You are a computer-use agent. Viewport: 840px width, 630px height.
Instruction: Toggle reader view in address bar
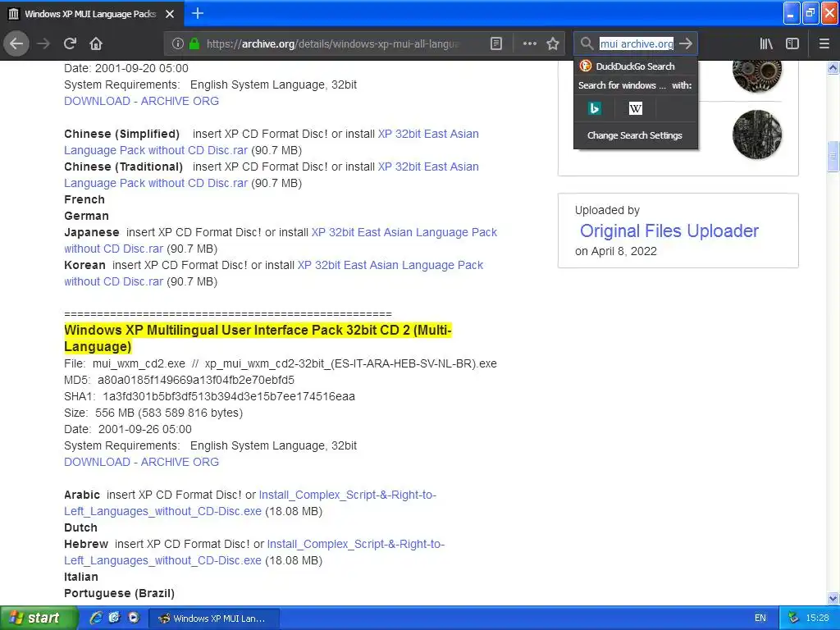coord(496,44)
